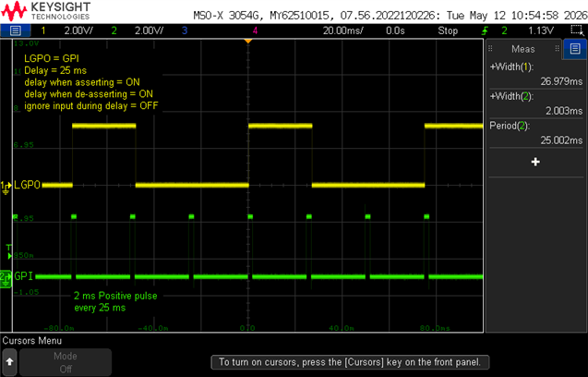Select +Width(2) measurement entry
This screenshot has height=377, width=588.
pos(536,103)
